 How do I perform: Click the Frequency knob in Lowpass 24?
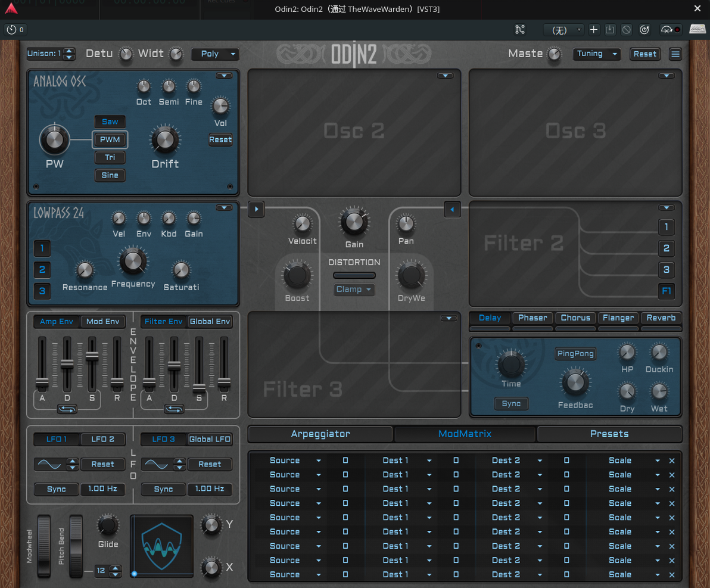[x=133, y=261]
